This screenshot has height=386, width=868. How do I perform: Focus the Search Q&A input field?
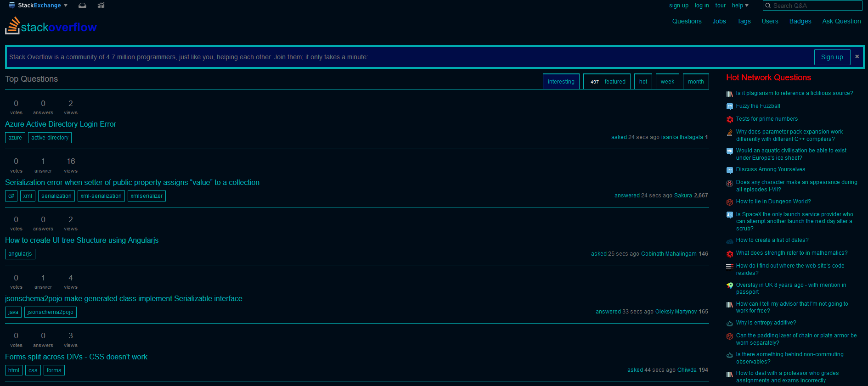click(812, 6)
